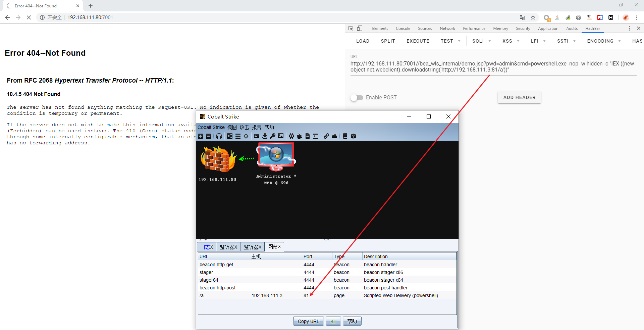Click the chain link host file icon
Screen dimensions: 644x330
pos(326,136)
